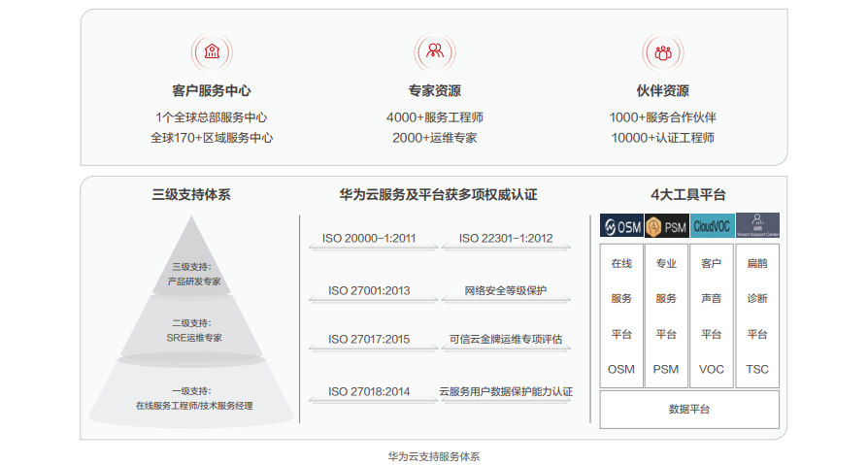Viewport: 868px width, 465px height.
Task: Select the 客户服务中心 heading
Action: (x=212, y=91)
